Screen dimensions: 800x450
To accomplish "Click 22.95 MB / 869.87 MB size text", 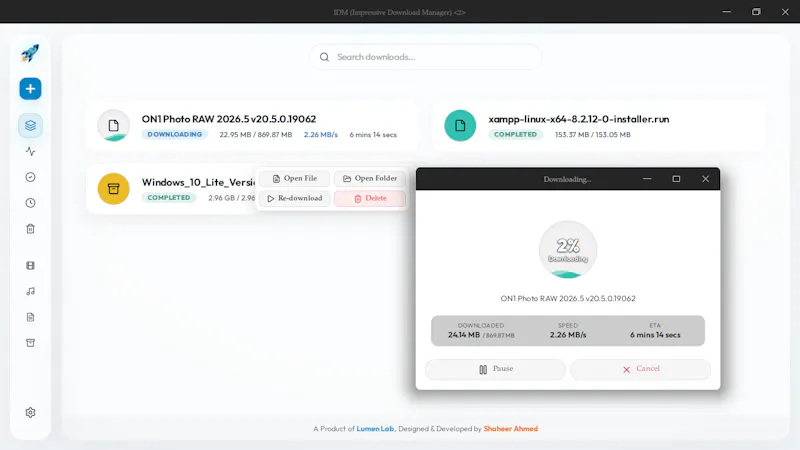I will click(x=256, y=135).
